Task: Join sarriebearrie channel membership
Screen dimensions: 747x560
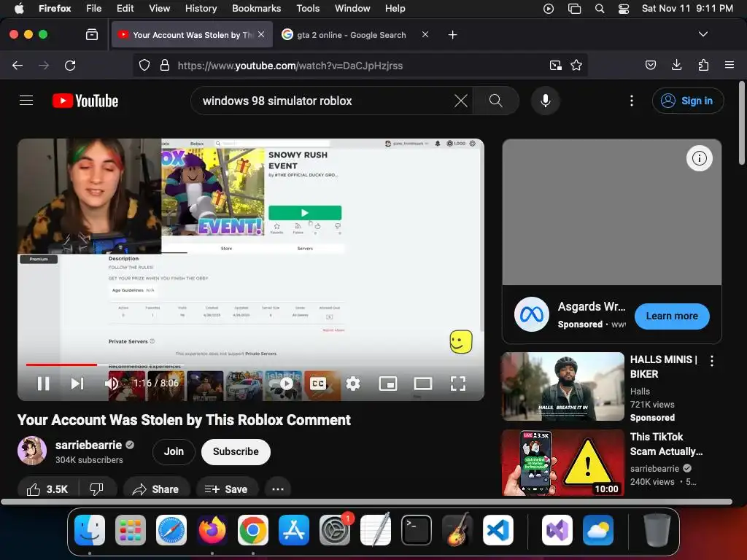Action: tap(174, 451)
